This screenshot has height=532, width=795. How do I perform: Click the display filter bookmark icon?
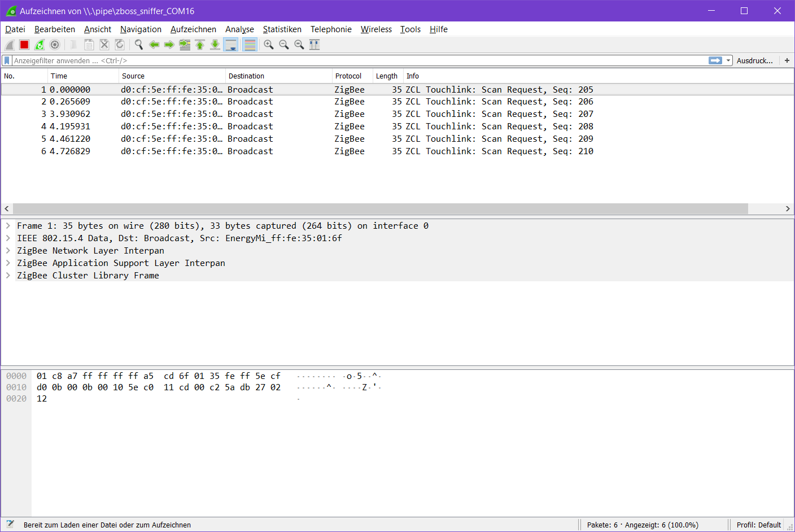pyautogui.click(x=7, y=60)
